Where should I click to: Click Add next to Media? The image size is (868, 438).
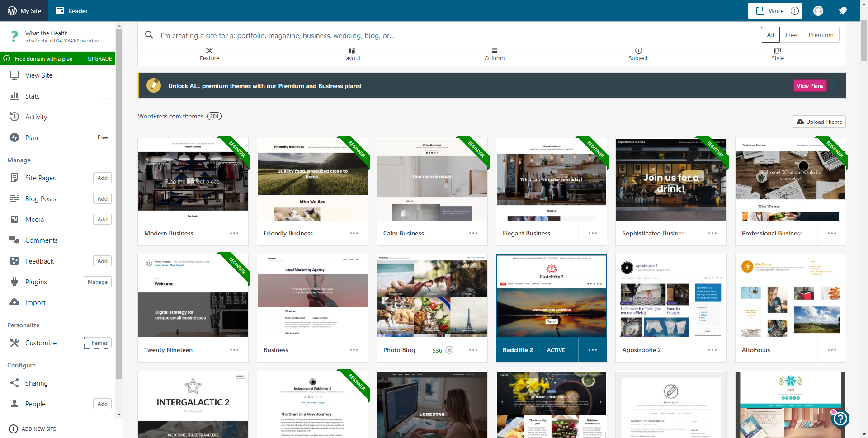point(103,220)
